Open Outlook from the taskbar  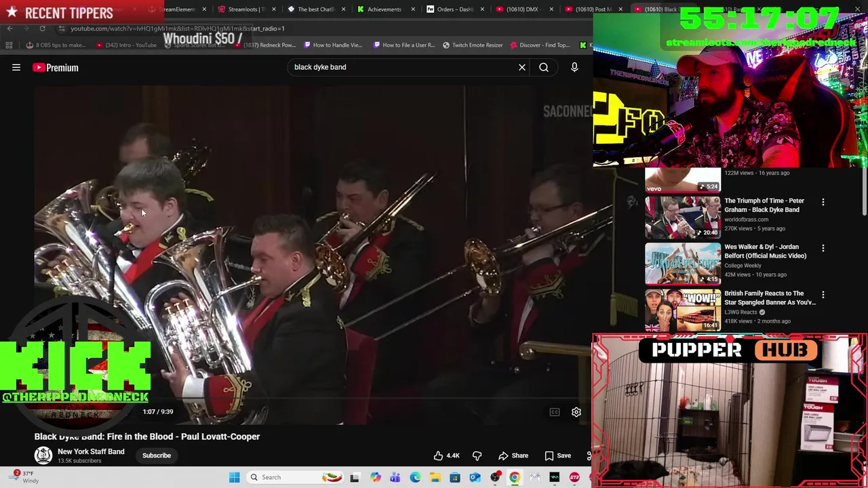click(475, 477)
